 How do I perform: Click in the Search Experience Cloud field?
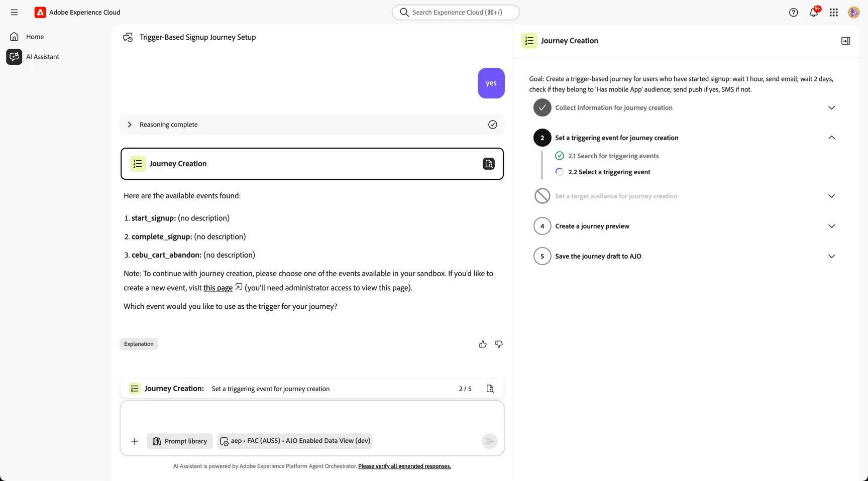pos(456,12)
